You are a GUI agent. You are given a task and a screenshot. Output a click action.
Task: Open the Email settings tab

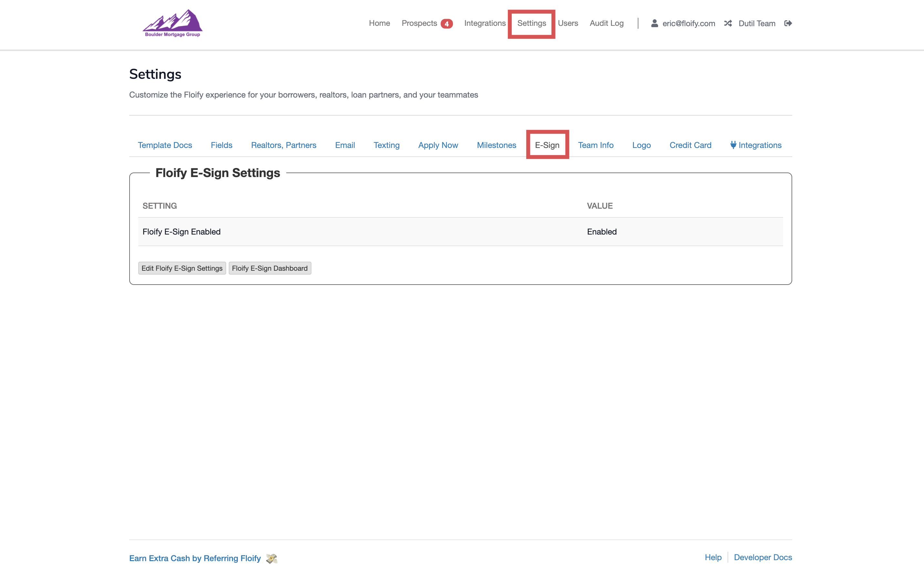pos(345,145)
